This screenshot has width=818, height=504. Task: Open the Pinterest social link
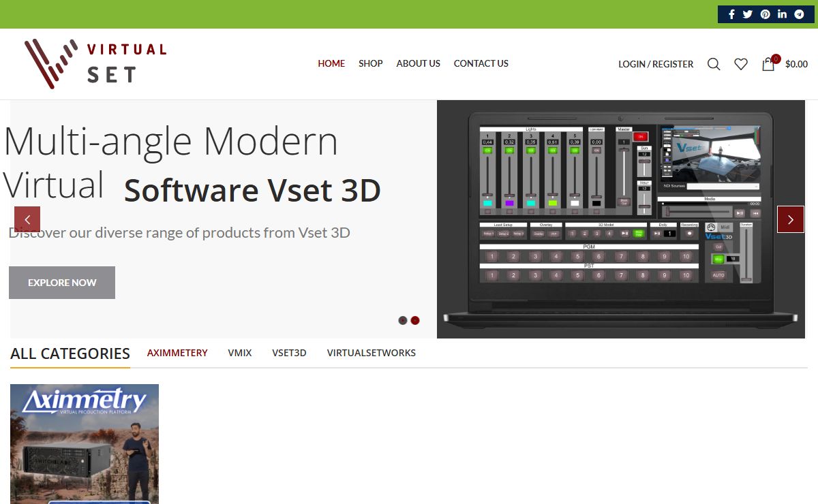point(766,14)
